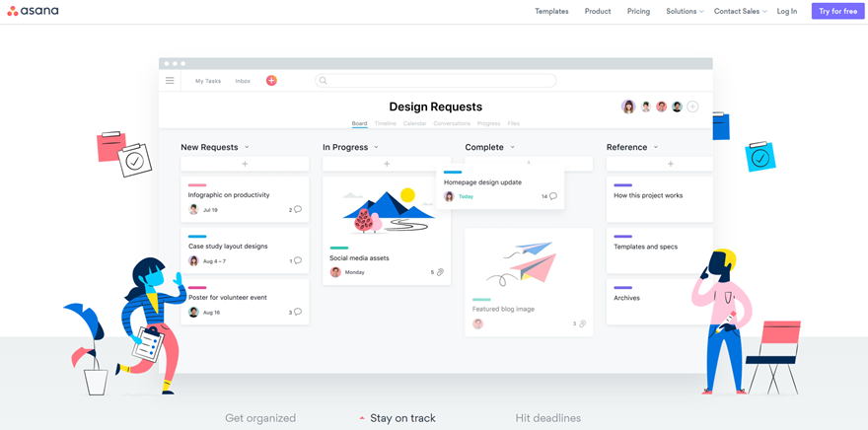Open comments on Infographic on productivity
This screenshot has width=868, height=430.
(298, 209)
